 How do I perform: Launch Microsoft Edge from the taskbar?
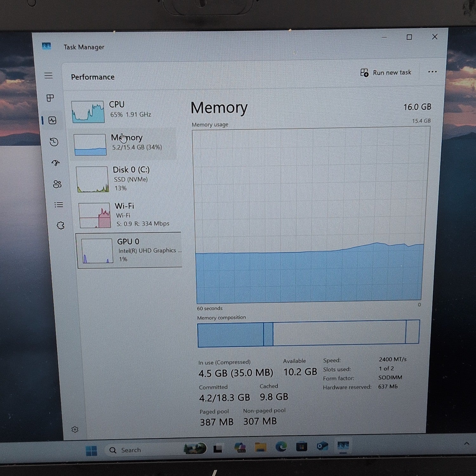pos(281,447)
